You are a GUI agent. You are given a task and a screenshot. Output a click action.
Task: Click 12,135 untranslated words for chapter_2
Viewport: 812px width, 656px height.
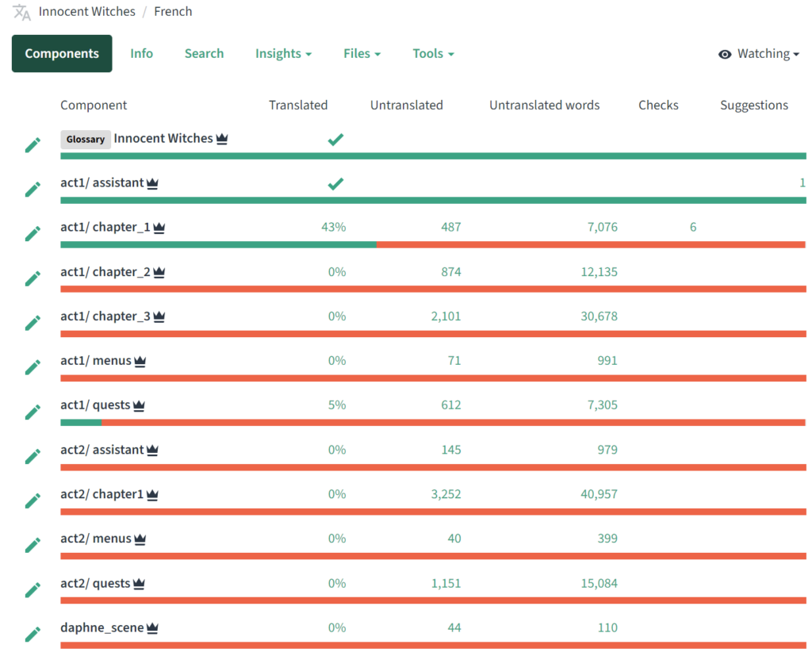599,272
